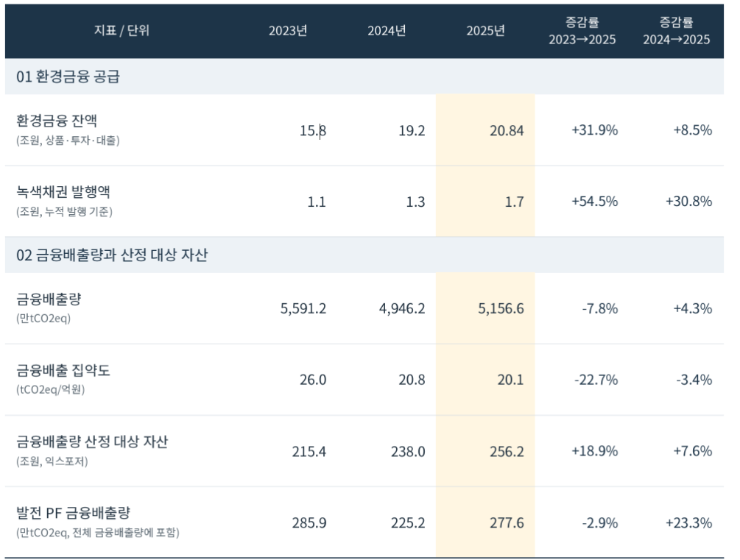Select the 1.1 value for 2023
This screenshot has height=560, width=740.
[317, 202]
